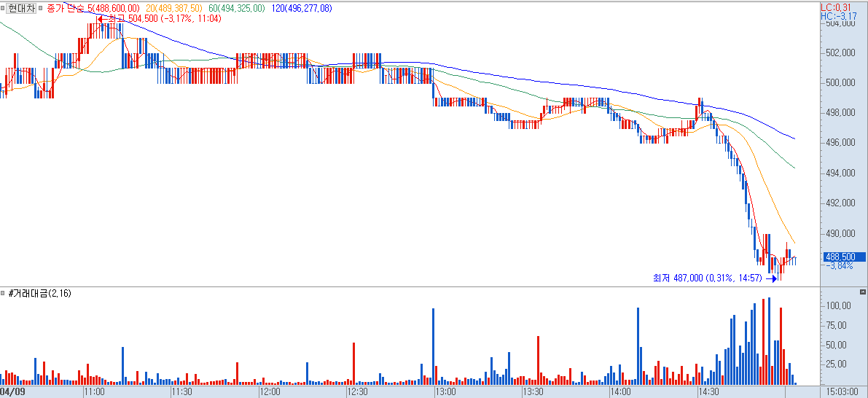The width and height of the screenshot is (868, 398).
Task: Click the 11:30 time axis marker
Action: point(183,392)
